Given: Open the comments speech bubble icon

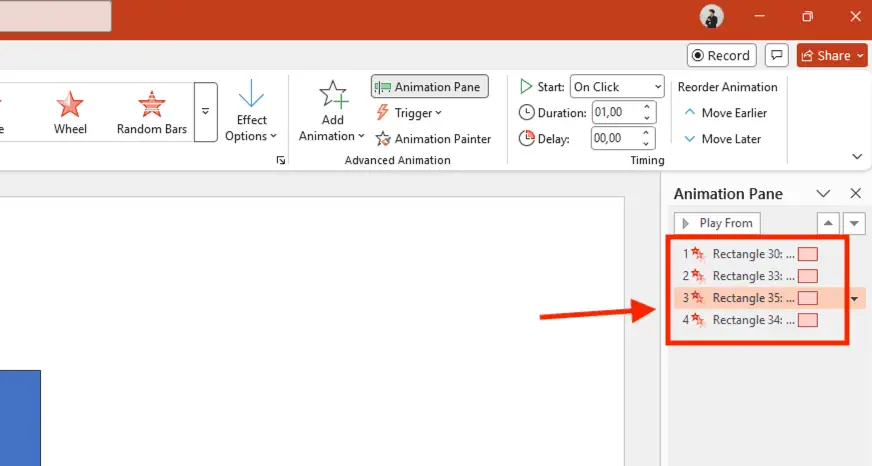Looking at the screenshot, I should click(x=776, y=56).
